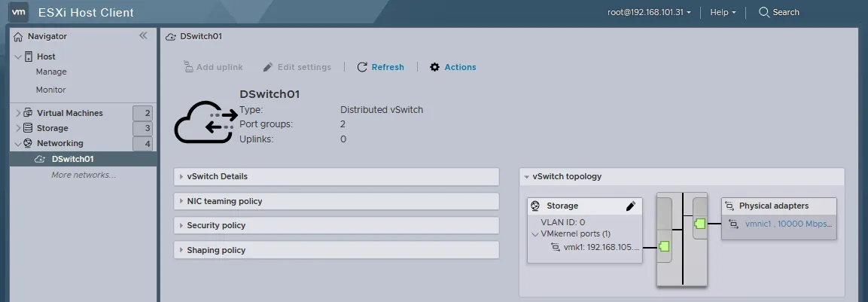Click the Networking globe icon
868x302 pixels.
point(28,143)
